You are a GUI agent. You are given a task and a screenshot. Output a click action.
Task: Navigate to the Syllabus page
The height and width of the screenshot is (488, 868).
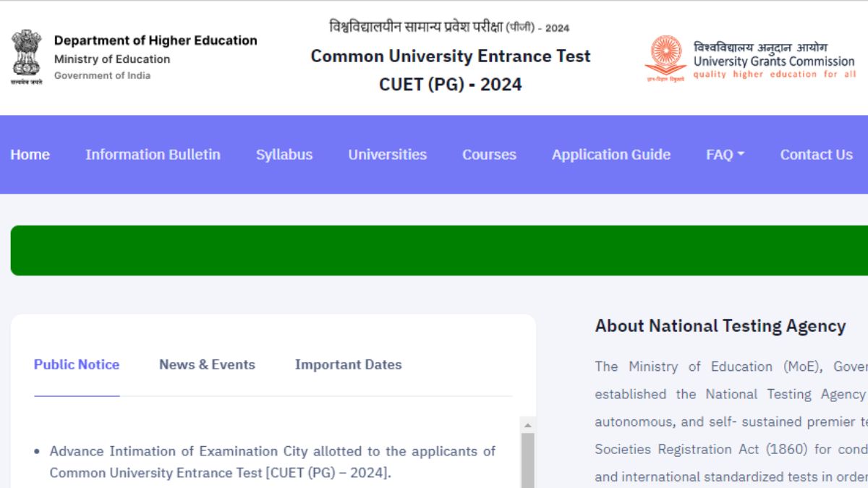click(284, 154)
